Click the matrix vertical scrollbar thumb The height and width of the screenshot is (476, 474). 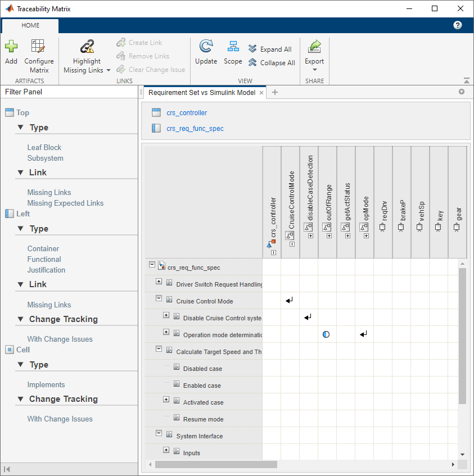coord(462,336)
